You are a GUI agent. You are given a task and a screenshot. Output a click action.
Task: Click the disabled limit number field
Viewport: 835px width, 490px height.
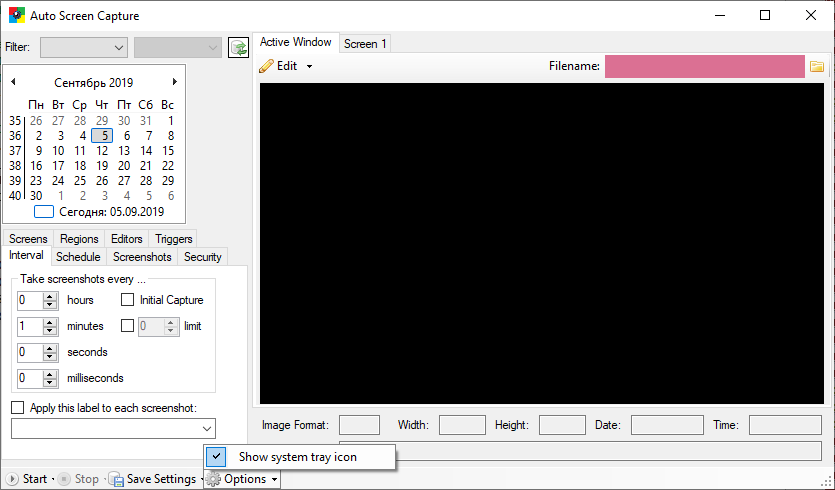152,326
